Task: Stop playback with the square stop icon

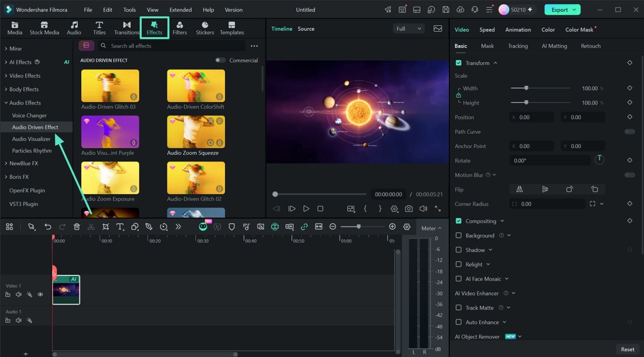Action: coord(321,209)
